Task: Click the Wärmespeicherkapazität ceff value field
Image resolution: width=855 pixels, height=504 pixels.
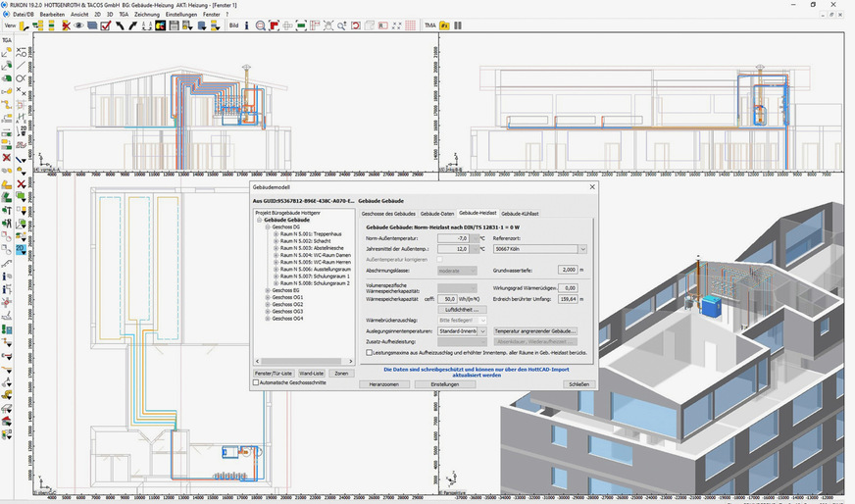Action: [448, 299]
